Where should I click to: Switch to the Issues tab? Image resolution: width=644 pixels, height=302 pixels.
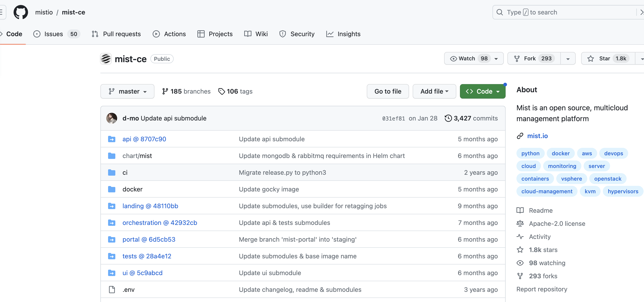(x=53, y=34)
